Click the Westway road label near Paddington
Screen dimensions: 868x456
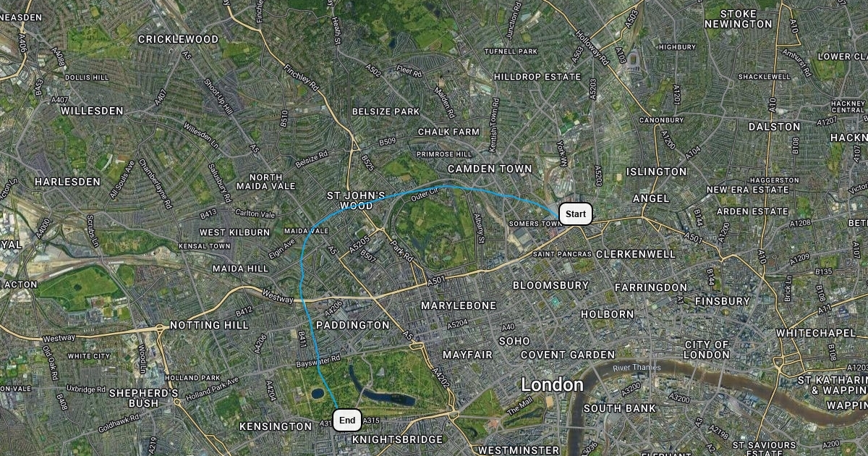pos(278,297)
